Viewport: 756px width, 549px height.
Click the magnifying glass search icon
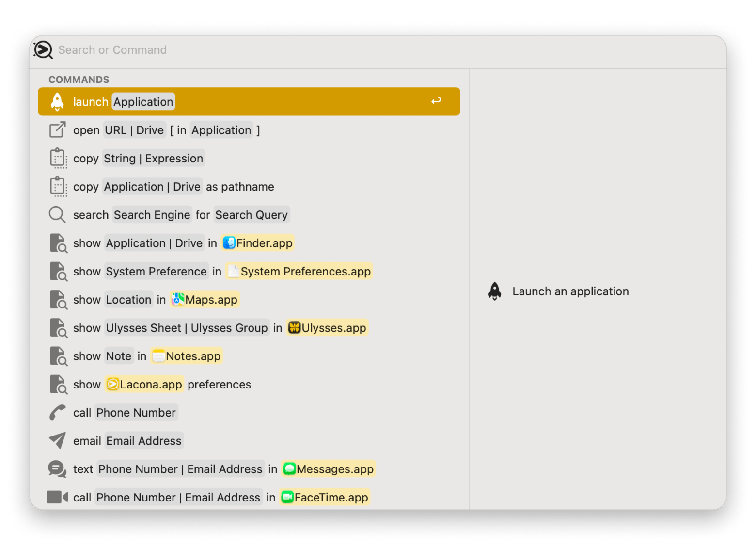tap(57, 215)
